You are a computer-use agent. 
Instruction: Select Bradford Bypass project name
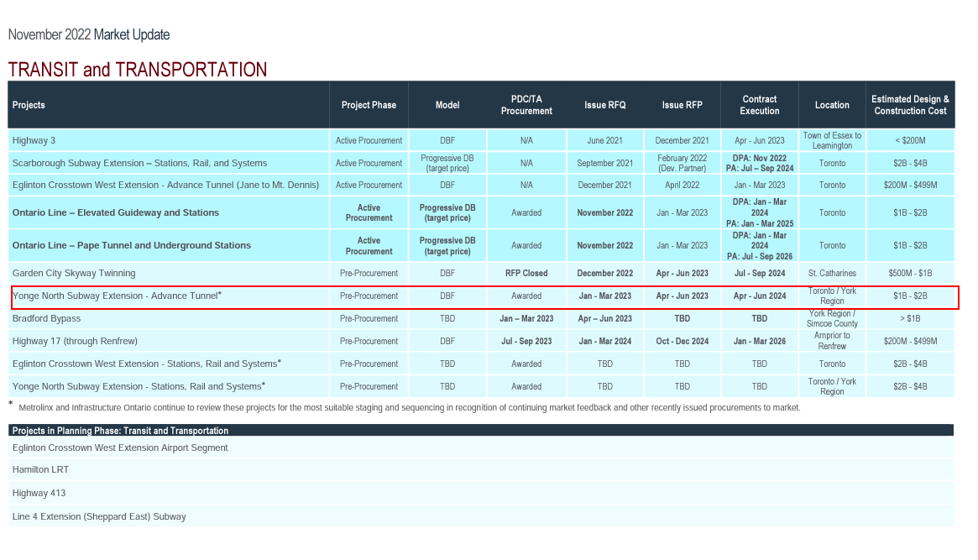click(x=46, y=318)
